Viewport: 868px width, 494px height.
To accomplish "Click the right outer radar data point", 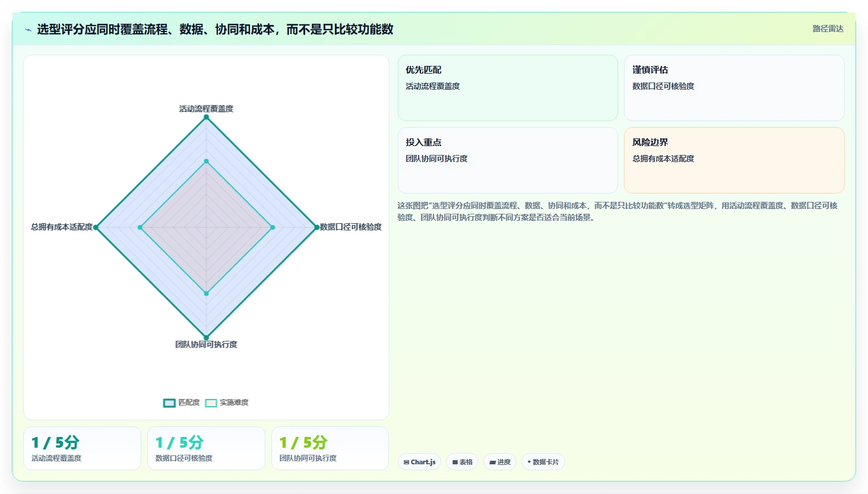I will coord(316,227).
